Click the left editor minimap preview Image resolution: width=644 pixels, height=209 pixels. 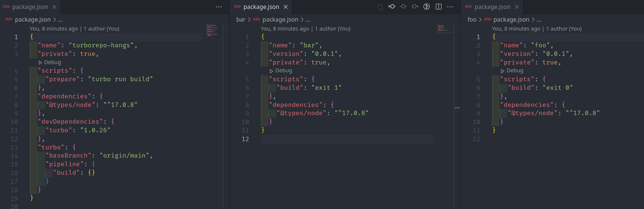click(212, 31)
